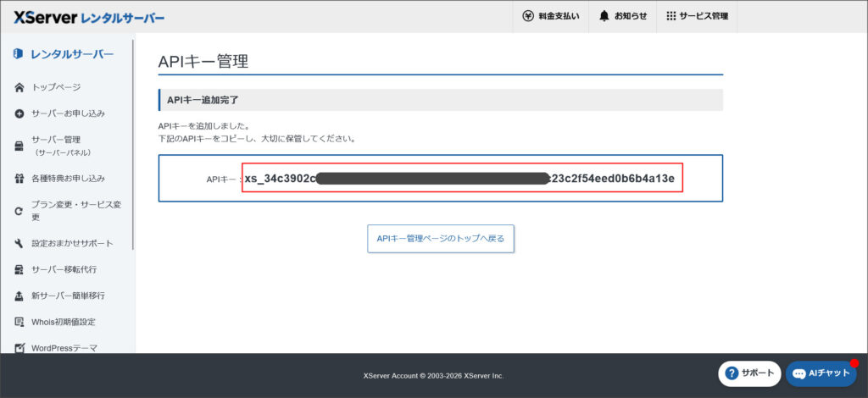This screenshot has width=868, height=398.
Task: Click the wrench icon beside 設定おまかせサポート
Action: pos(19,243)
